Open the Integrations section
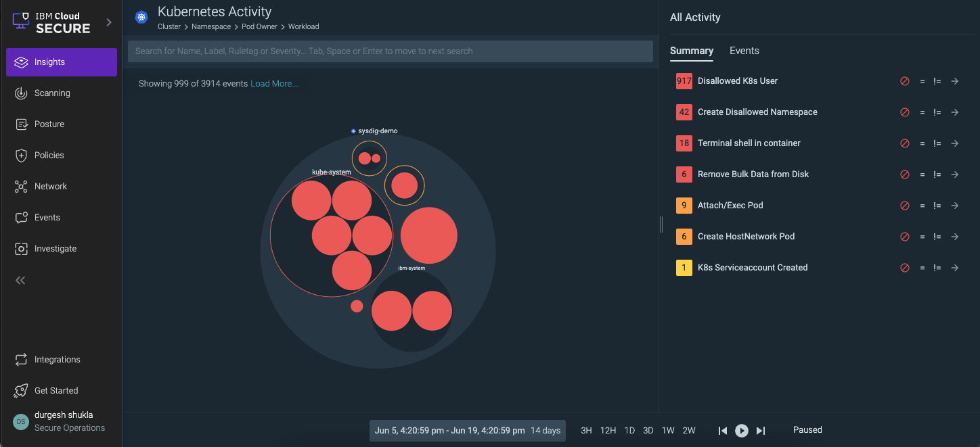The height and width of the screenshot is (447, 980). click(20, 359)
